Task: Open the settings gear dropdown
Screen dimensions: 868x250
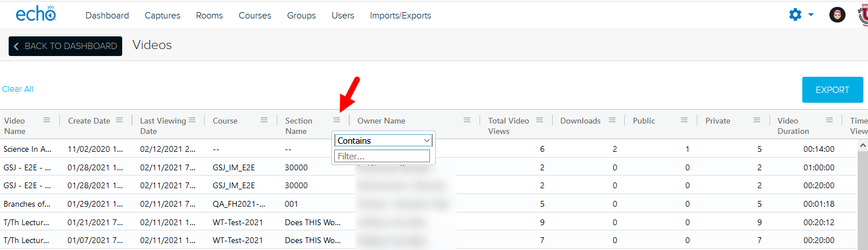Action: 801,15
